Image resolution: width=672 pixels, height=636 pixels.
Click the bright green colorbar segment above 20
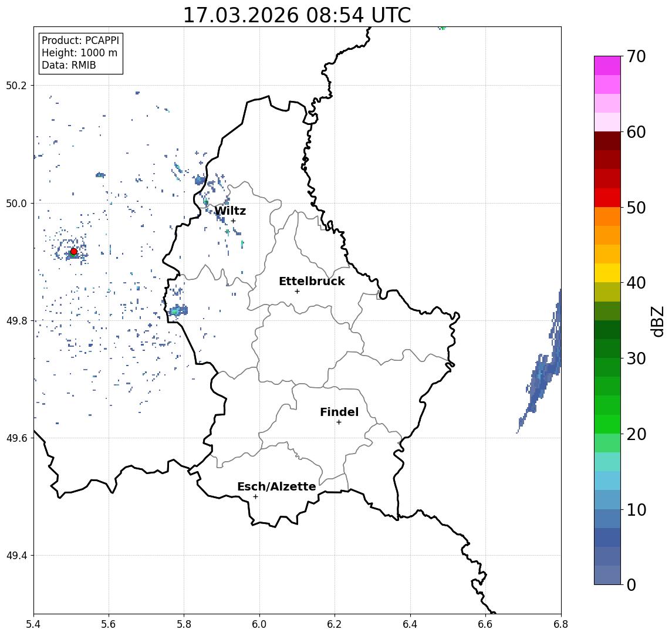tap(607, 424)
